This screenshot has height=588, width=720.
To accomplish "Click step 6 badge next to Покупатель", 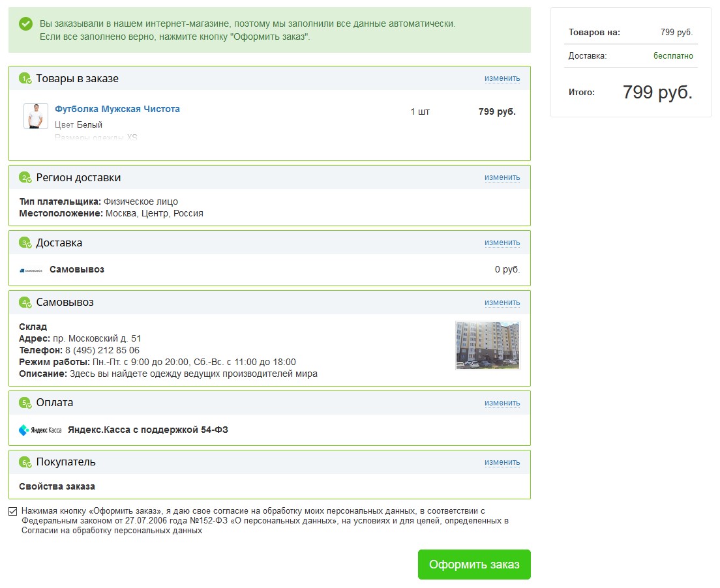I will click(25, 462).
